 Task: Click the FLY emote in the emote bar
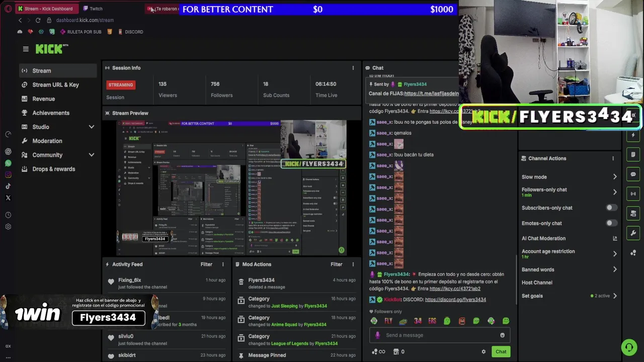(x=388, y=321)
